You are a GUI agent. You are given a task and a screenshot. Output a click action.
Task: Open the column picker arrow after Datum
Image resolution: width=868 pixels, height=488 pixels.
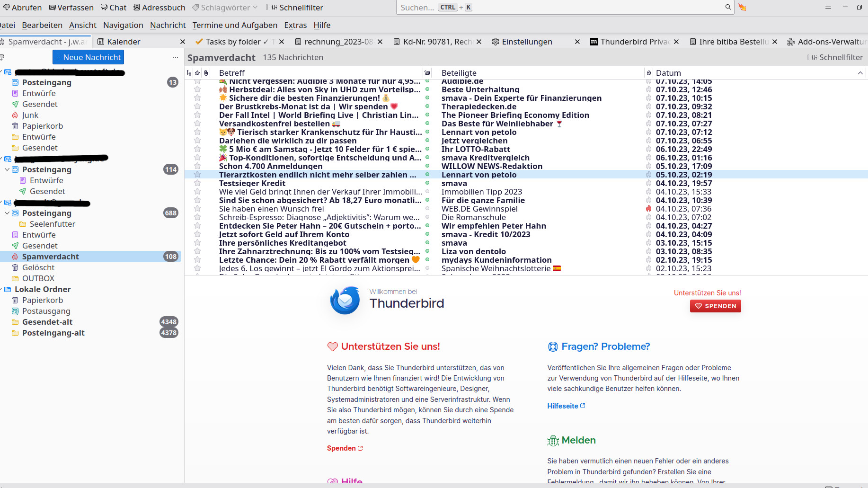coord(860,73)
